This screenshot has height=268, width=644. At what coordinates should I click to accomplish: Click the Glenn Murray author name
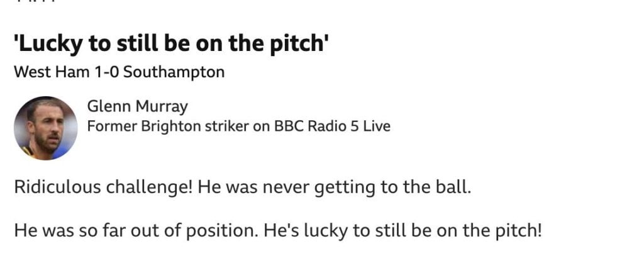pyautogui.click(x=137, y=106)
